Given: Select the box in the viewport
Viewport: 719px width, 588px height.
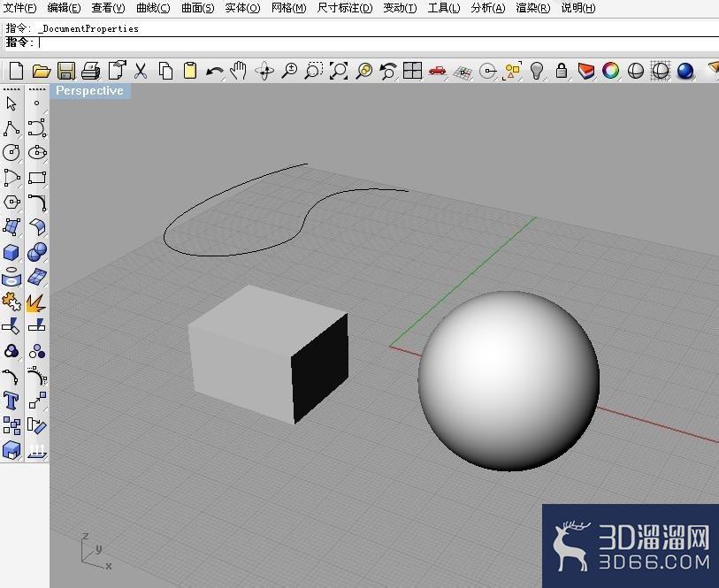Looking at the screenshot, I should coord(268,355).
